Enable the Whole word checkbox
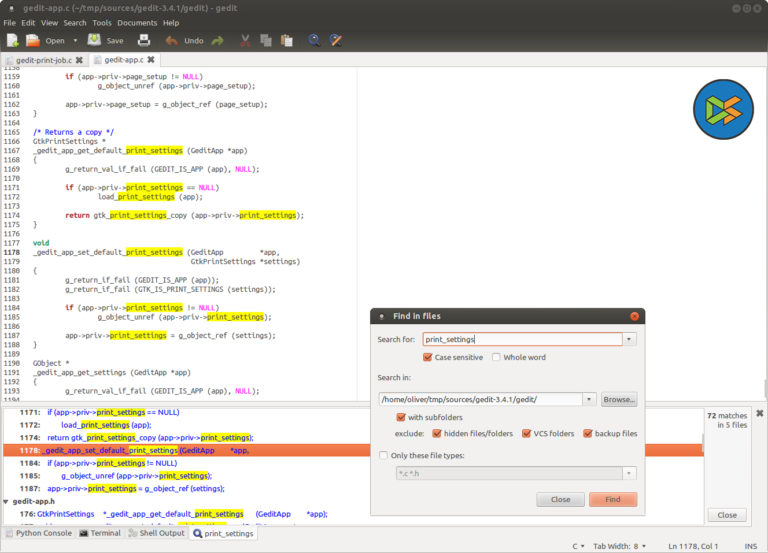768x553 pixels. (x=496, y=357)
